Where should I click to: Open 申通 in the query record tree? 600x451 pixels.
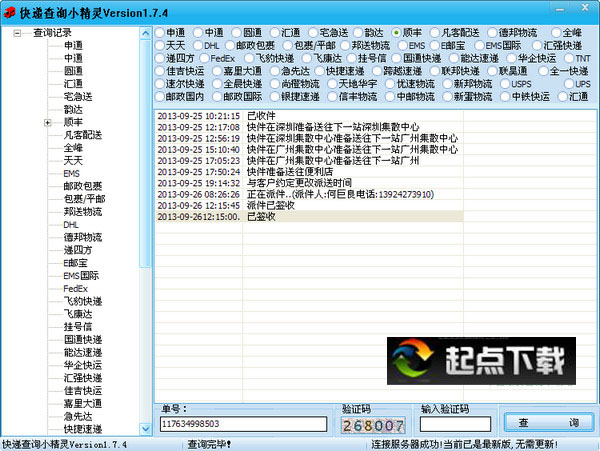[73, 46]
